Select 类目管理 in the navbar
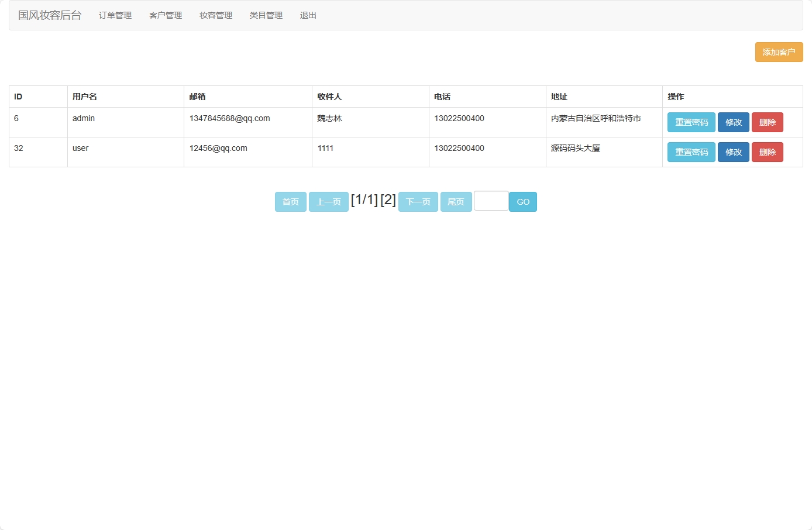The image size is (812, 530). coord(266,15)
